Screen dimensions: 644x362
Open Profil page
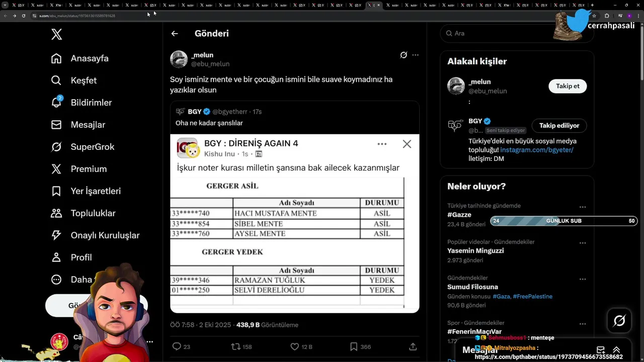pyautogui.click(x=71, y=257)
